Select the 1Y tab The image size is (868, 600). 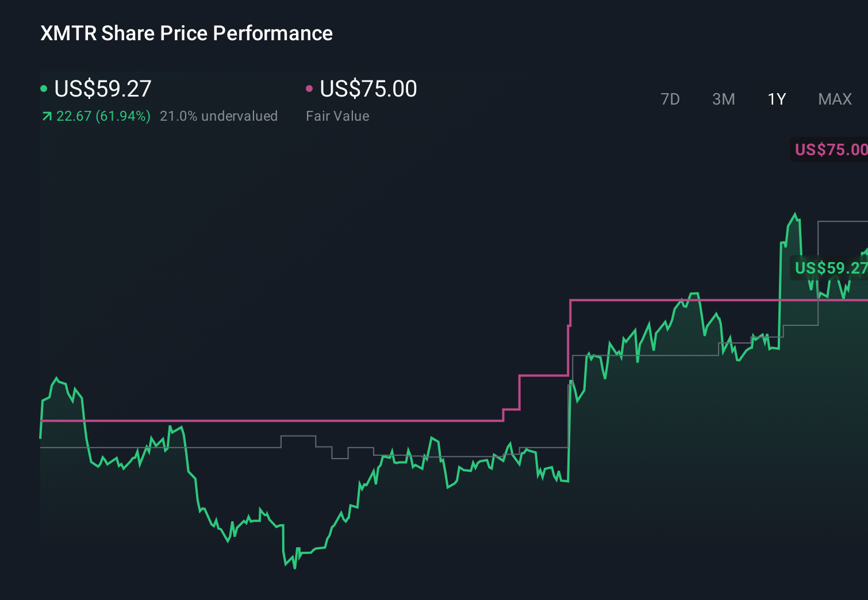[776, 99]
